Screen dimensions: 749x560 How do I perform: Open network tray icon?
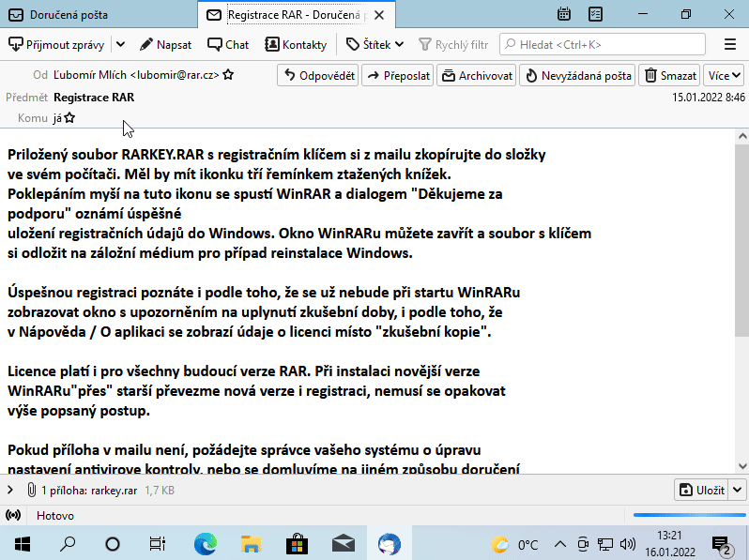(x=605, y=544)
